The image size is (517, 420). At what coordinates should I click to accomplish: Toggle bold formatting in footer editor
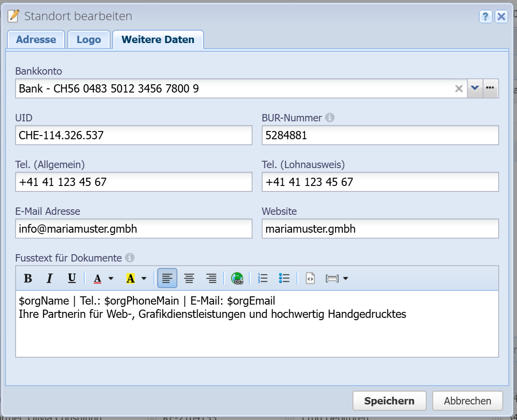coord(28,278)
